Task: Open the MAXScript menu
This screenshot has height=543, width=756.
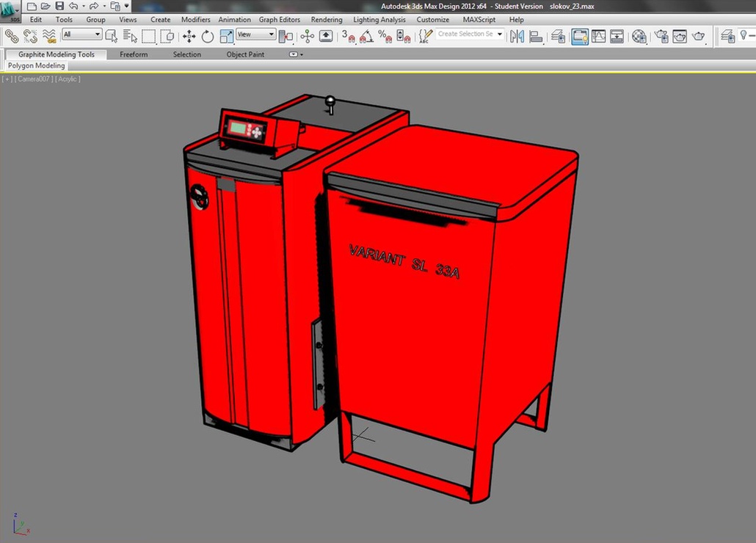Action: 479,20
